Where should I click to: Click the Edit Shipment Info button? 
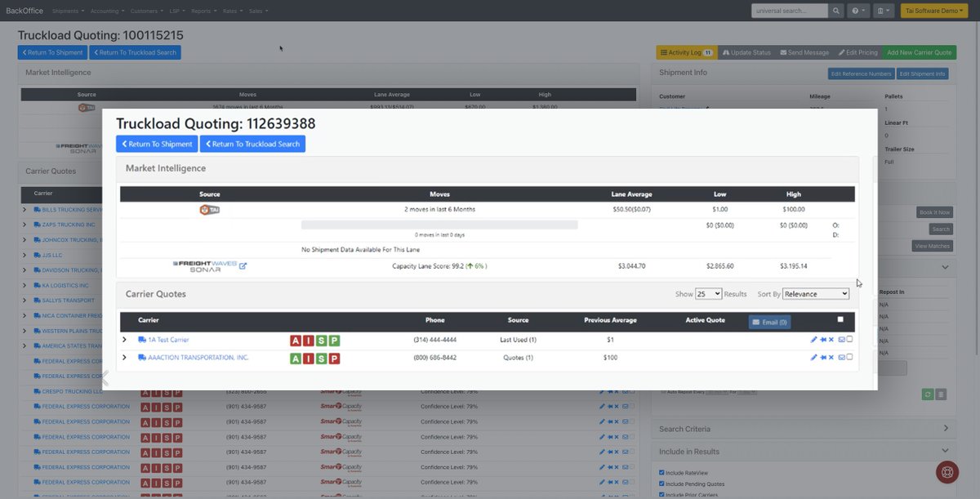pos(922,74)
